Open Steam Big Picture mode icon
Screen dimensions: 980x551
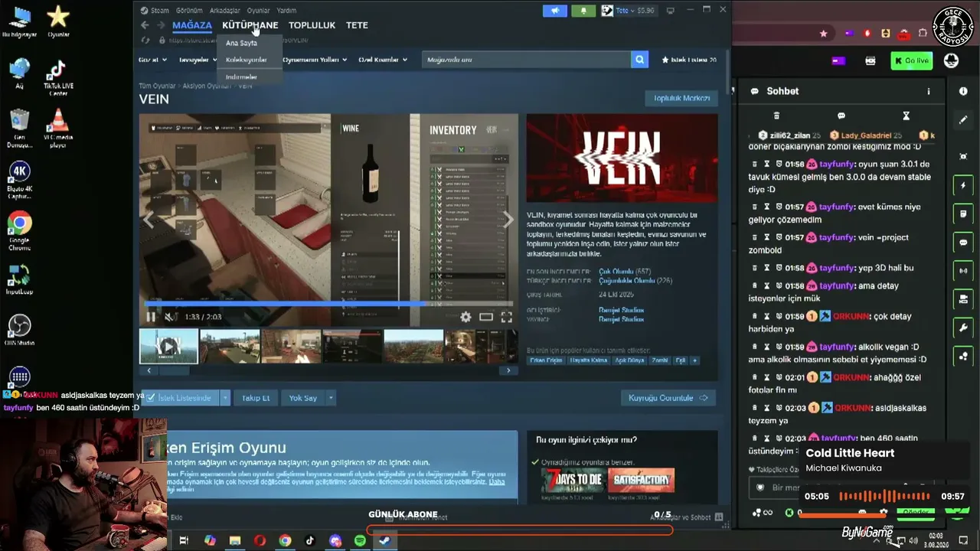tap(671, 11)
